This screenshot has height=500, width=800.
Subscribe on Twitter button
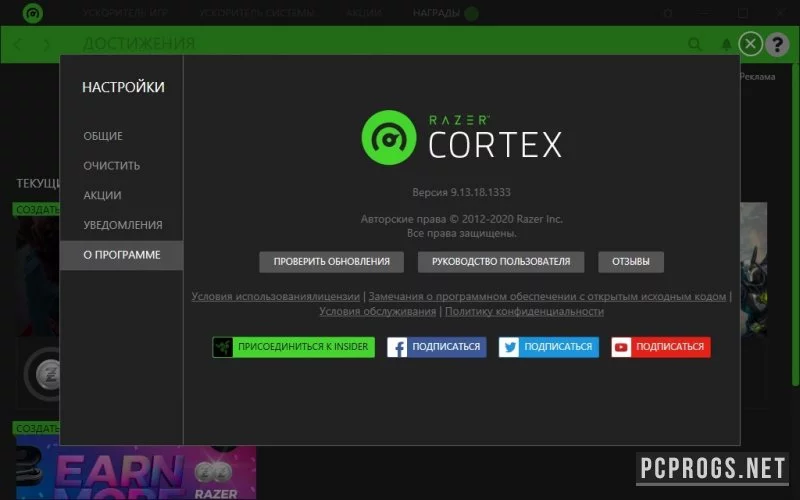point(549,347)
